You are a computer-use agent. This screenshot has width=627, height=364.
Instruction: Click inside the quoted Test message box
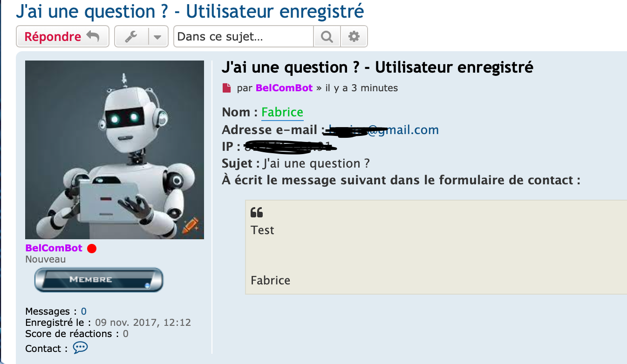(436, 247)
